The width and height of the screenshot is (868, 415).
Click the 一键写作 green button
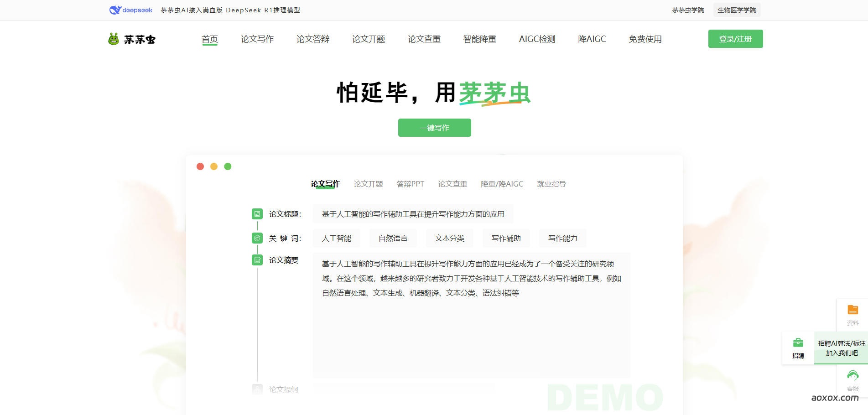[x=434, y=128]
